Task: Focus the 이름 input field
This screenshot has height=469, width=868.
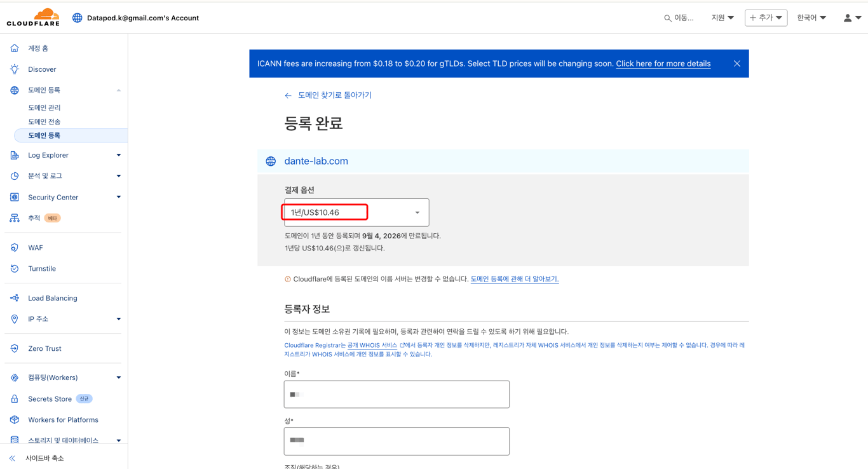Action: coord(397,395)
